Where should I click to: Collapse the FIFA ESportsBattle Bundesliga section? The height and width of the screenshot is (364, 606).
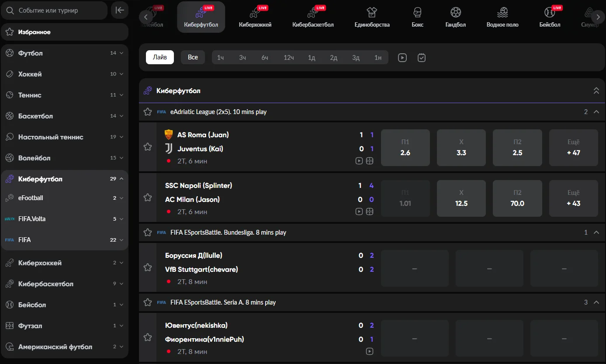pyautogui.click(x=596, y=232)
